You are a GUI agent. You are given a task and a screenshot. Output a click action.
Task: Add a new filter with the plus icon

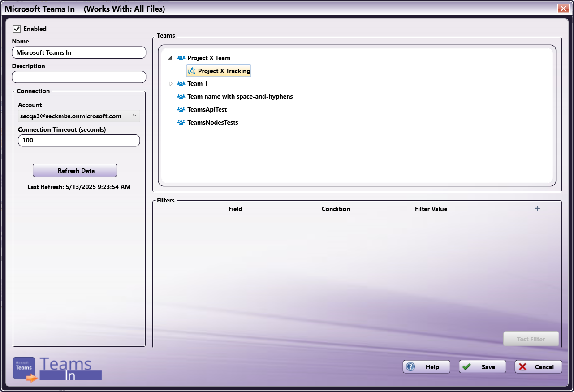(537, 208)
